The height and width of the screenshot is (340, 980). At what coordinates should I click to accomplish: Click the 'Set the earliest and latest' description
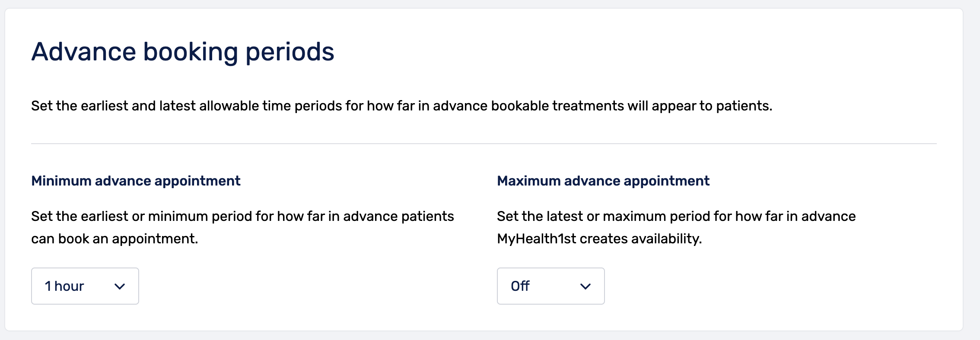coord(401,106)
